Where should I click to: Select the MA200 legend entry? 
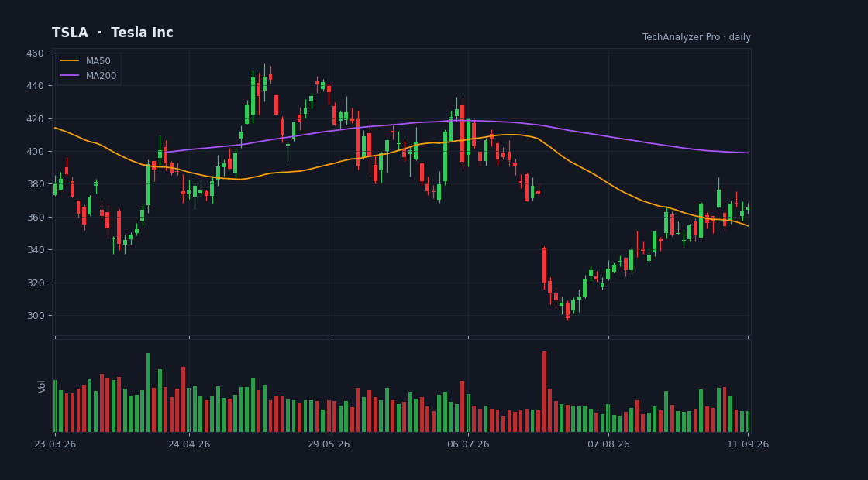click(88, 76)
